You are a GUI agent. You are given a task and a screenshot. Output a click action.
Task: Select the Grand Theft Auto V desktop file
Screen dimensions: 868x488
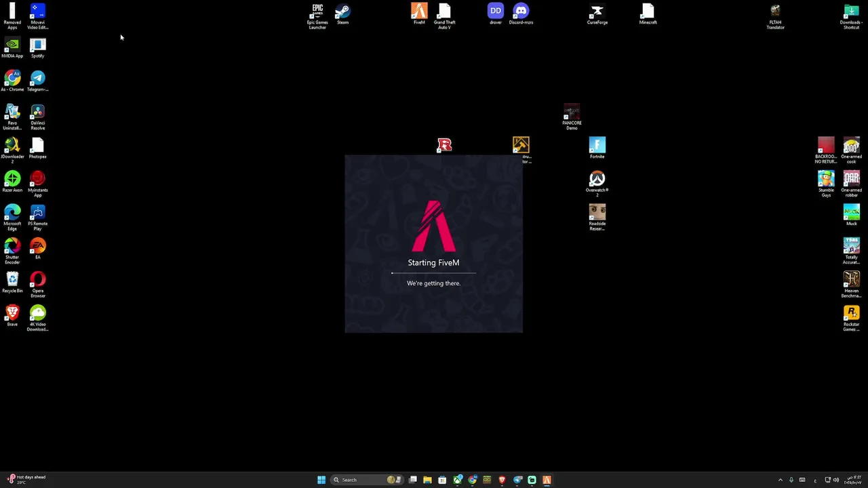[x=444, y=16]
